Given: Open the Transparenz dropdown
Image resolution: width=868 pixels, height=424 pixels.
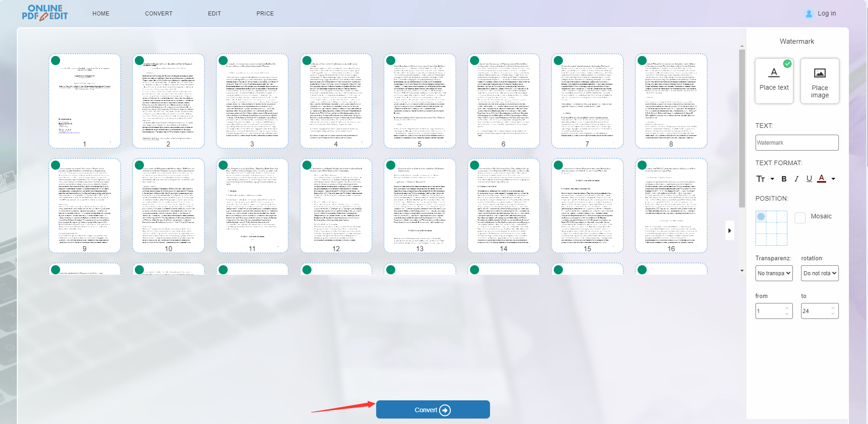Looking at the screenshot, I should click(774, 273).
